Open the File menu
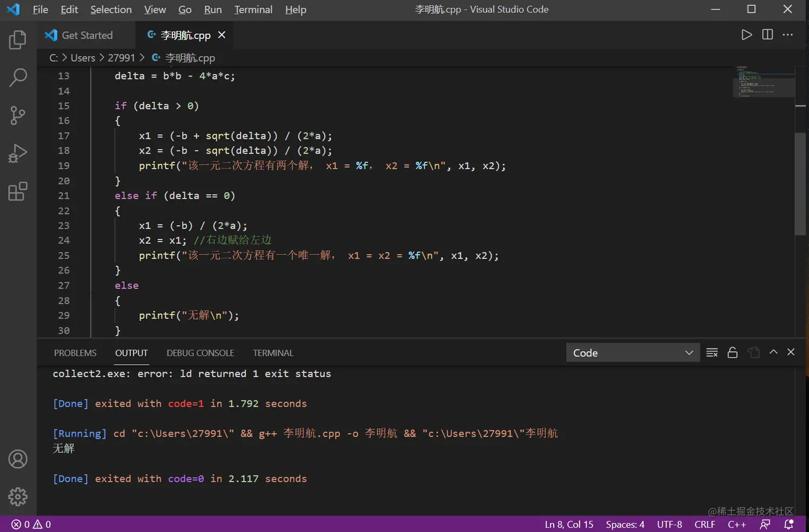Screen dimensions: 809x532 coord(40,10)
